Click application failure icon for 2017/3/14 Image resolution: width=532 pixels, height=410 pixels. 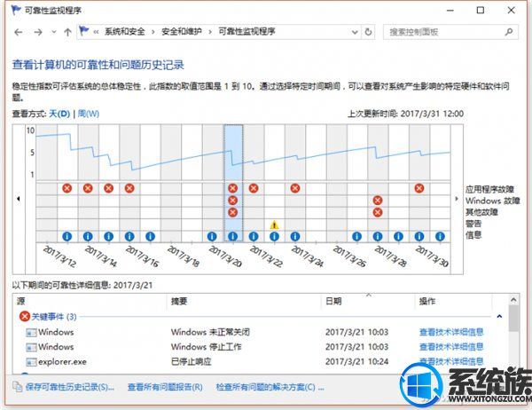[88, 188]
